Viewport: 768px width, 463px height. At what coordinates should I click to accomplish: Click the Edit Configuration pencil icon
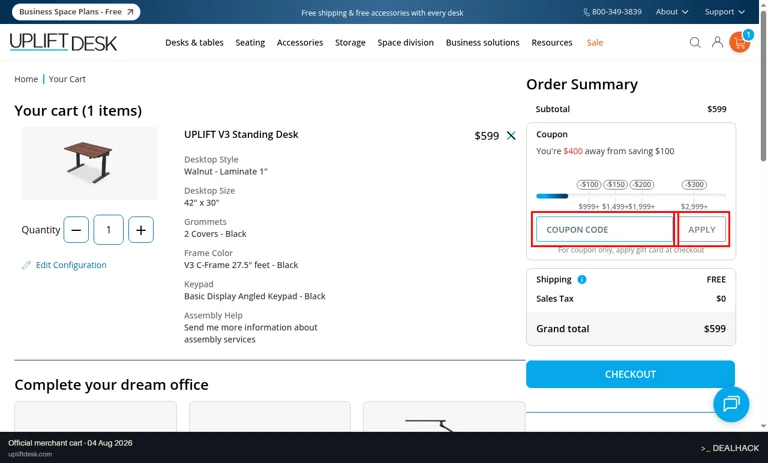[26, 265]
